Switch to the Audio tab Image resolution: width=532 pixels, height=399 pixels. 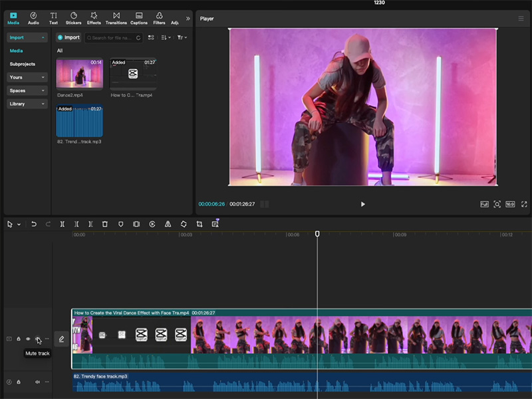[x=33, y=18]
